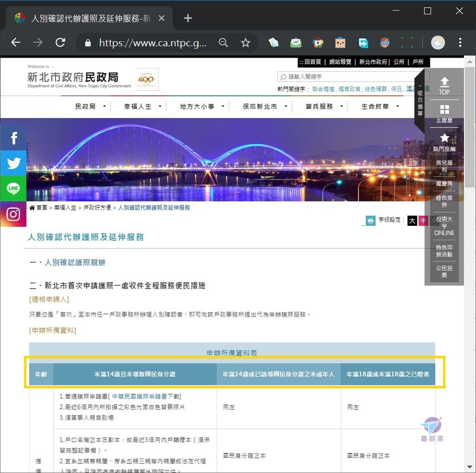
Task: Click the orange box face extension icon
Action: 340,43
